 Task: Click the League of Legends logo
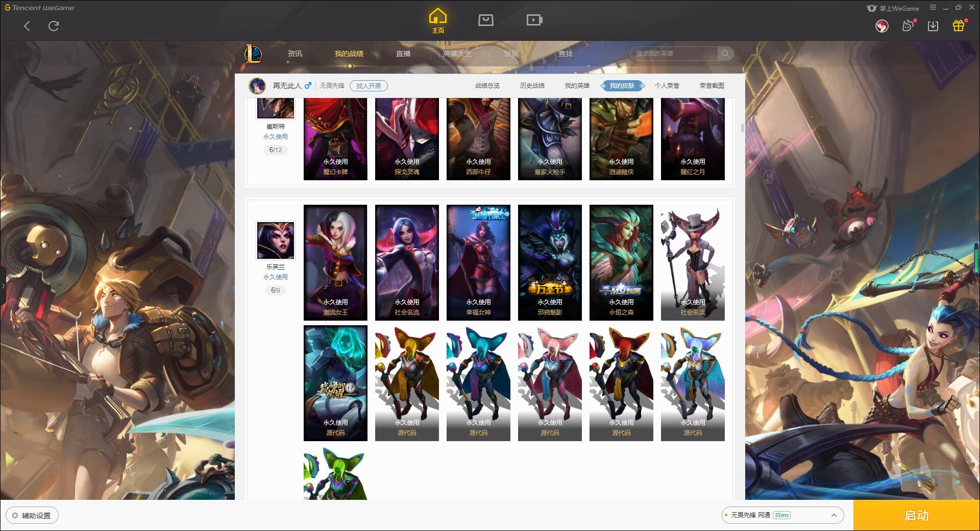253,54
